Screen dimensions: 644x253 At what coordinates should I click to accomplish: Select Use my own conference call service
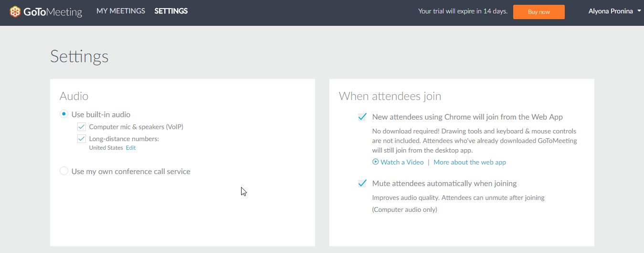(63, 171)
